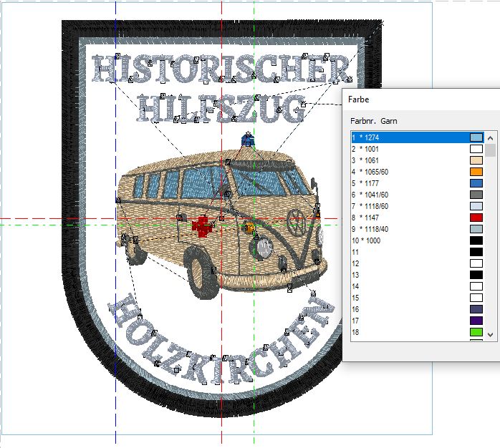Viewport: 500px width, 448px height.
Task: Select empty color row 13
Action: [418, 275]
